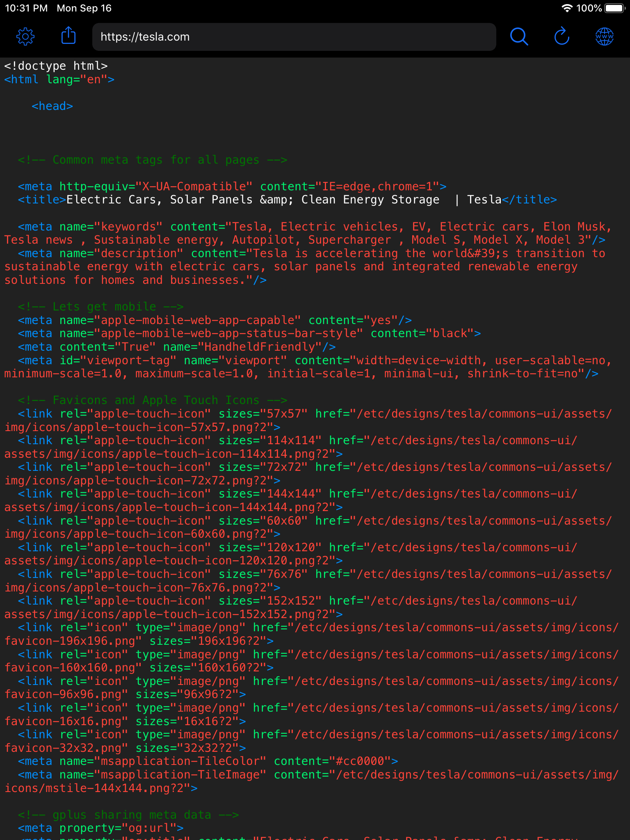The height and width of the screenshot is (840, 630).
Task: Tap the 10:31 PM clock
Action: coord(26,8)
